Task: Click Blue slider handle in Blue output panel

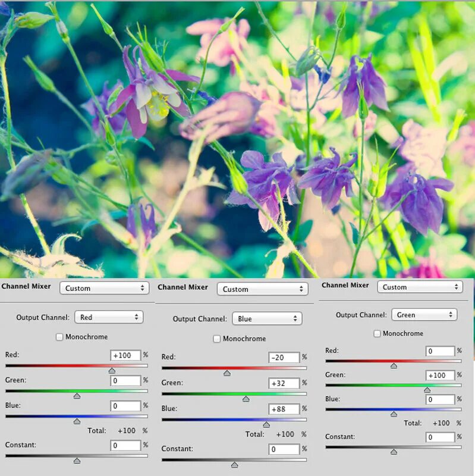Action: (266, 425)
